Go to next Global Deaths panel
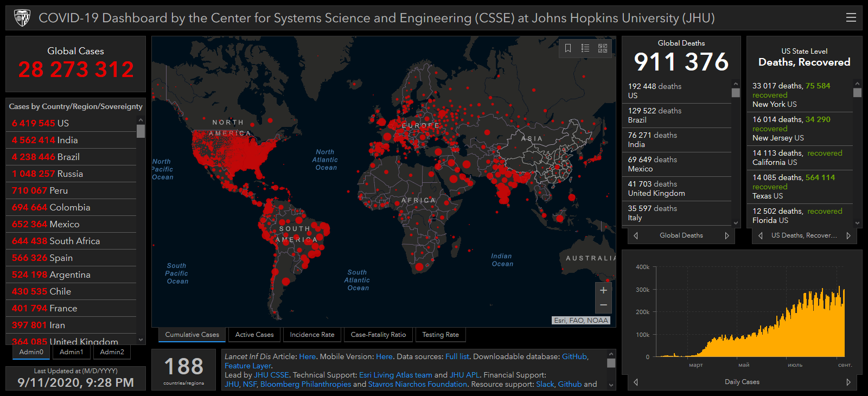Viewport: 868px width, 396px height. click(727, 235)
